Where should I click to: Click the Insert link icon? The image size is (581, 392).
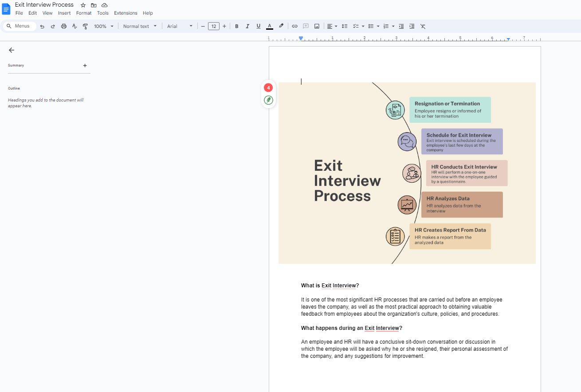(x=294, y=26)
